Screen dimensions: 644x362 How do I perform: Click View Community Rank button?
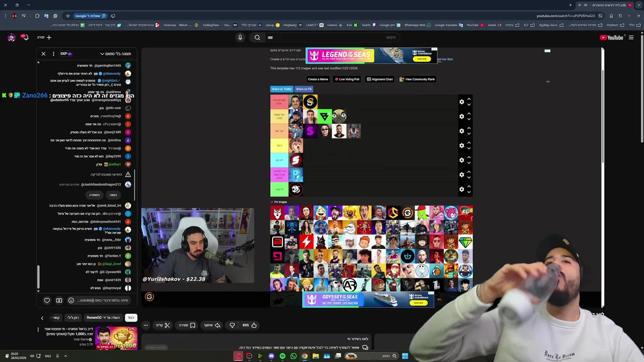417,79
